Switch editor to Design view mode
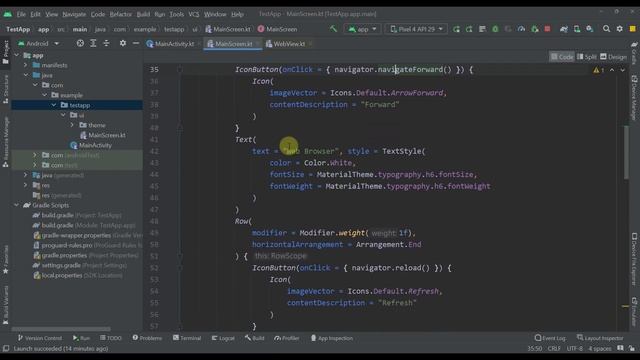Viewport: 640px width, 360px height. [613, 57]
